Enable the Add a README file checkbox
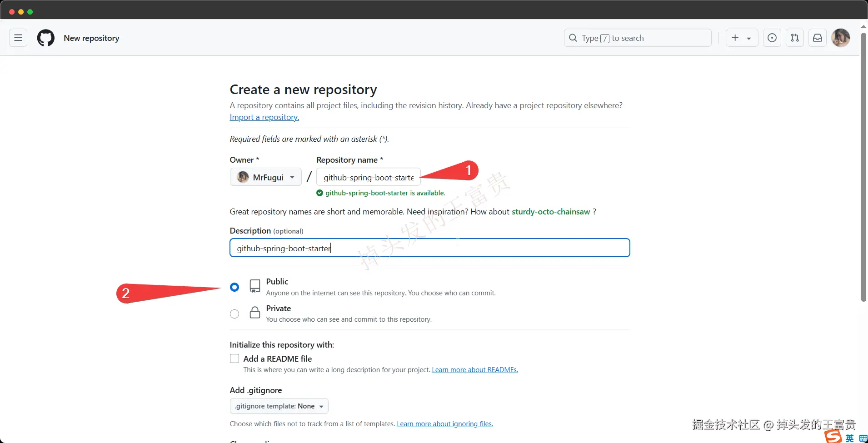Viewport: 868px width, 443px height. (x=234, y=359)
